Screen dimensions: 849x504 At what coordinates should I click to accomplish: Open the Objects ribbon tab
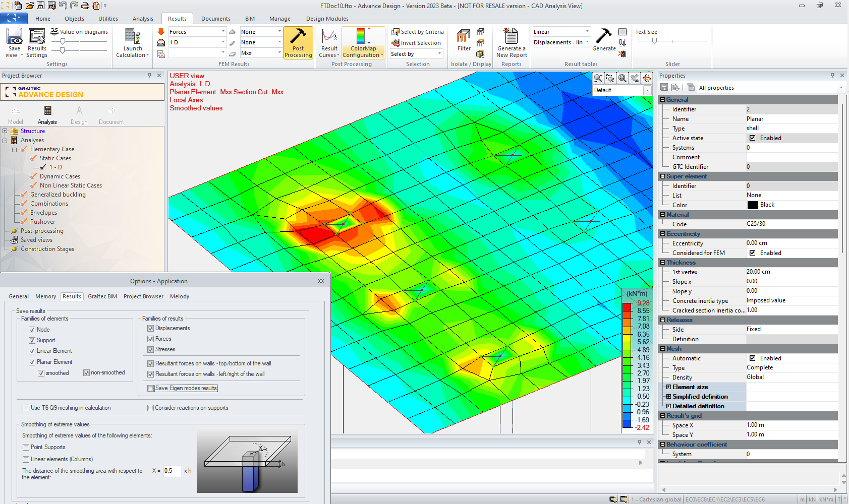pyautogui.click(x=74, y=19)
